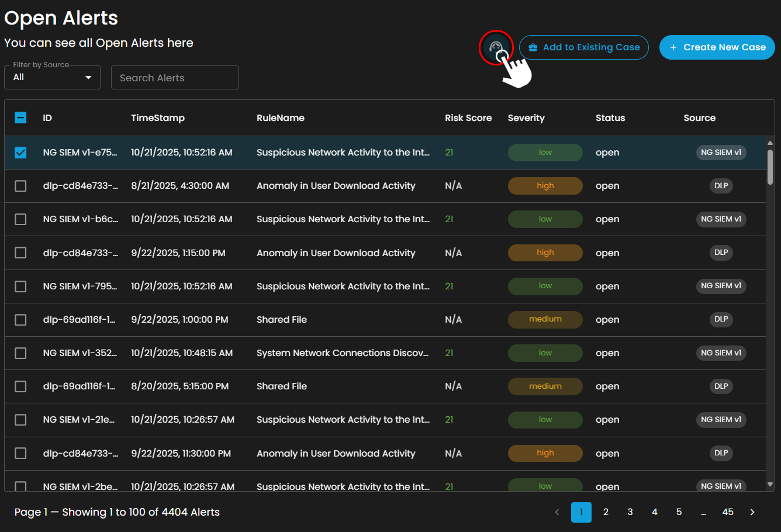Click the DLP source badge in second row

721,186
